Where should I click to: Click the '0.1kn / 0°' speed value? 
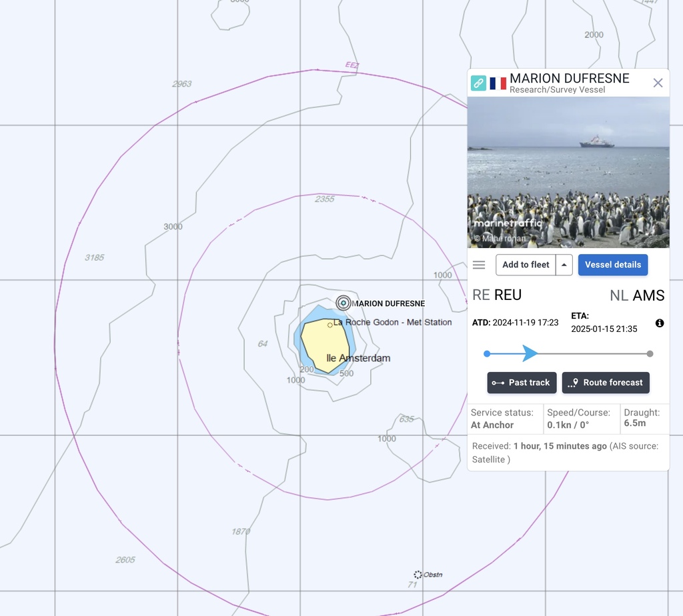click(x=568, y=425)
